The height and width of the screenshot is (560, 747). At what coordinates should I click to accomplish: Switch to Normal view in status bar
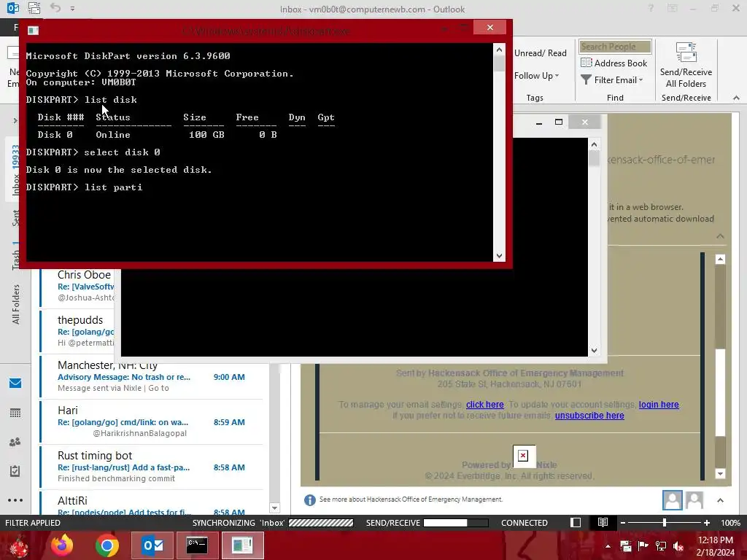click(576, 522)
